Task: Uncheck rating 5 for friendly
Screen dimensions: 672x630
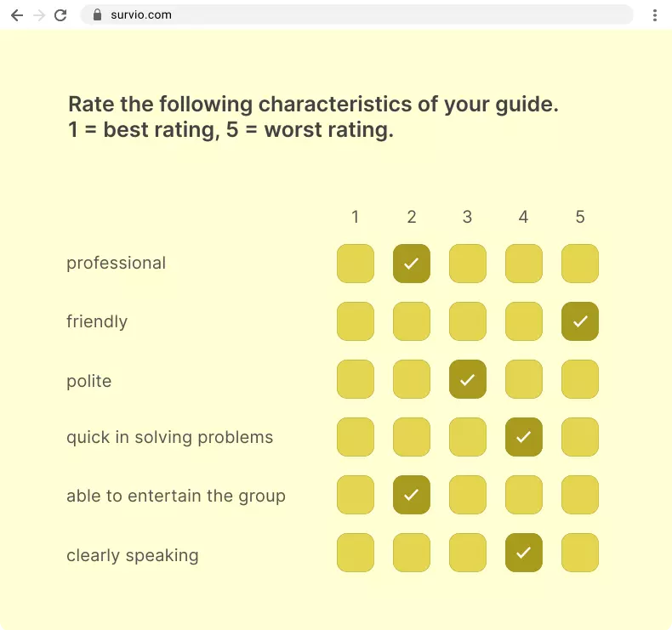Action: pos(580,321)
